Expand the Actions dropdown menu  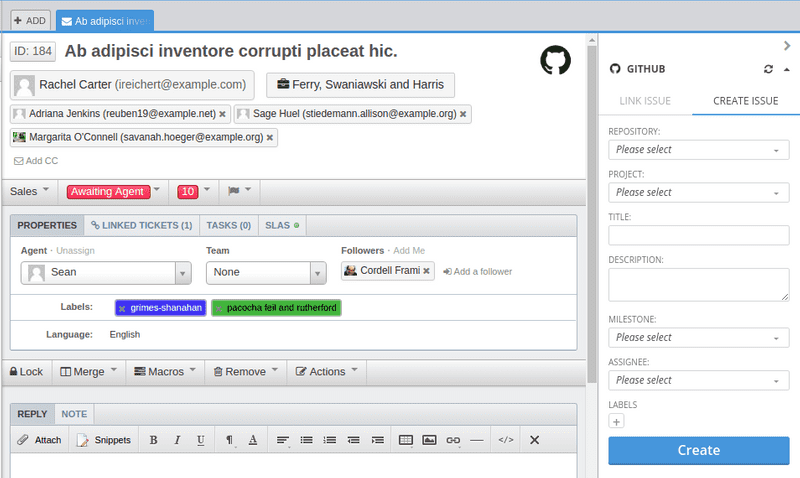[327, 371]
